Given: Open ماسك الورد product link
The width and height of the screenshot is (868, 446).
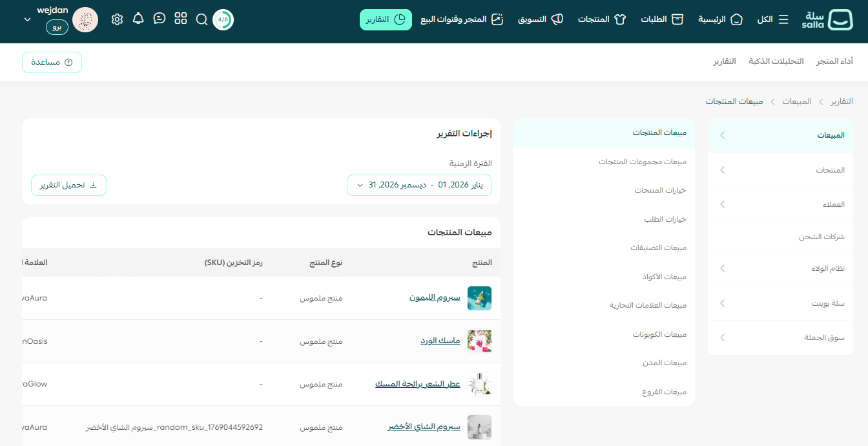Looking at the screenshot, I should click(440, 341).
